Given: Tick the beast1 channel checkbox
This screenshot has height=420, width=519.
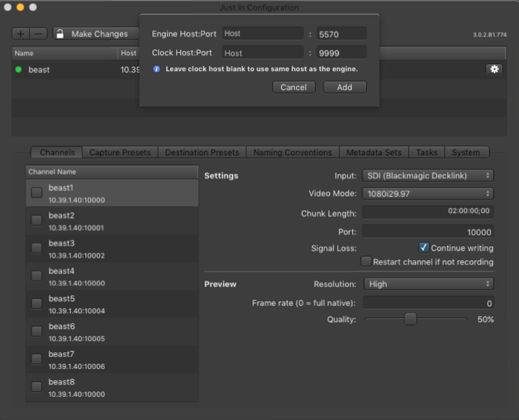Looking at the screenshot, I should click(36, 193).
